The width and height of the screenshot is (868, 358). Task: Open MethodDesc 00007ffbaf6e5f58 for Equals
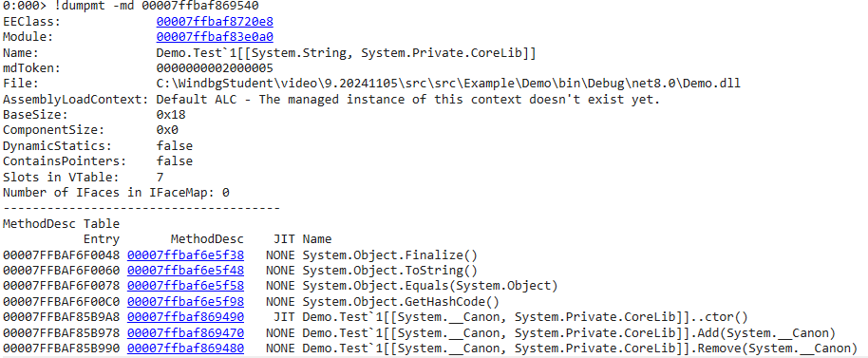pyautogui.click(x=185, y=286)
